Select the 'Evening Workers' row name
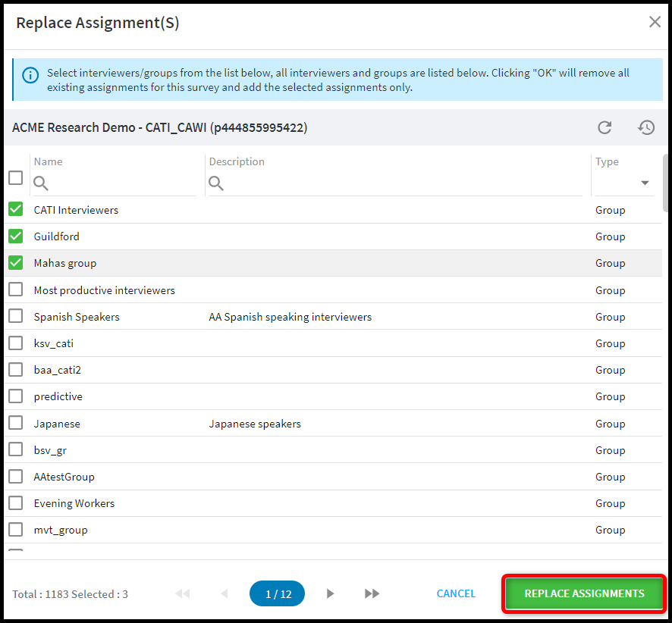672x623 pixels. (74, 503)
